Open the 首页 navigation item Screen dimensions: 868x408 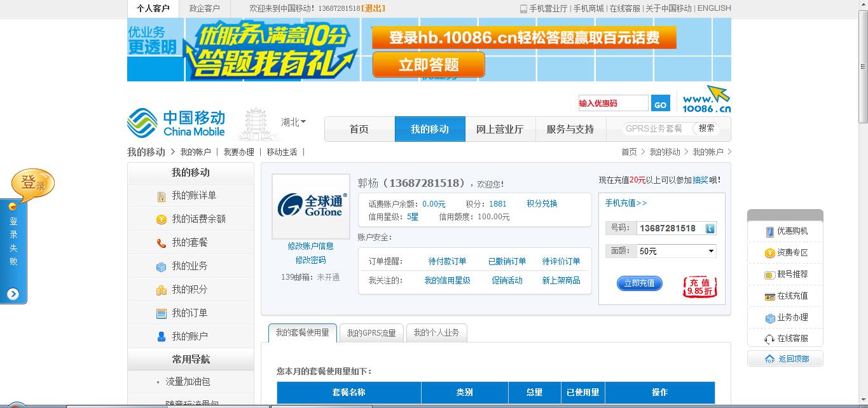[x=359, y=129]
